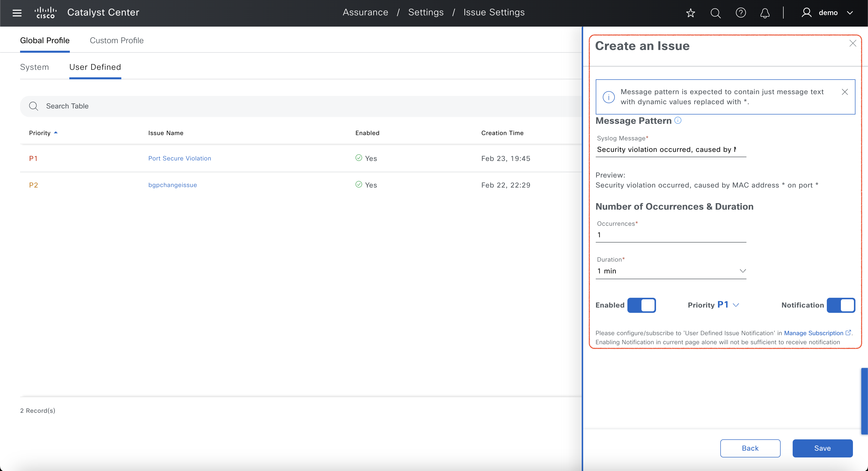Screen dimensions: 868x471
Task: Click the P1 priority cell
Action: pos(33,158)
